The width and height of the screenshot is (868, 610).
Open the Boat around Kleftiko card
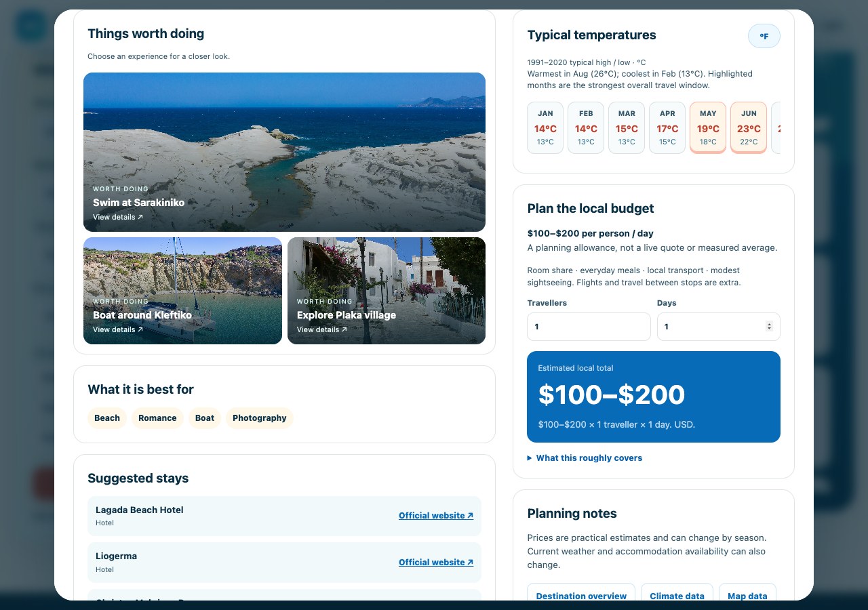[182, 291]
